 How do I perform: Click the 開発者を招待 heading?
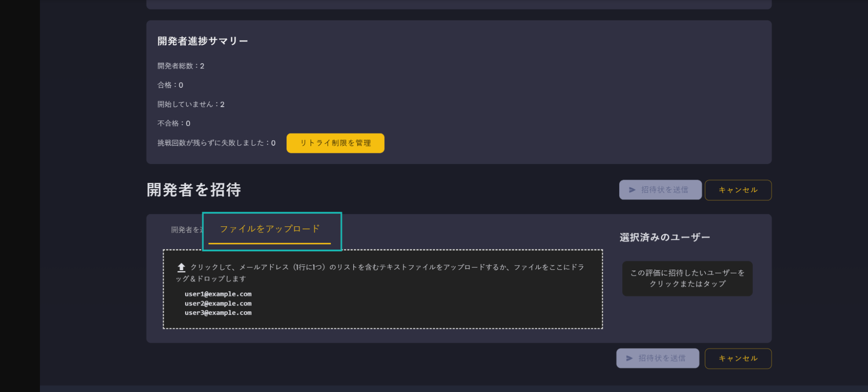click(x=194, y=190)
